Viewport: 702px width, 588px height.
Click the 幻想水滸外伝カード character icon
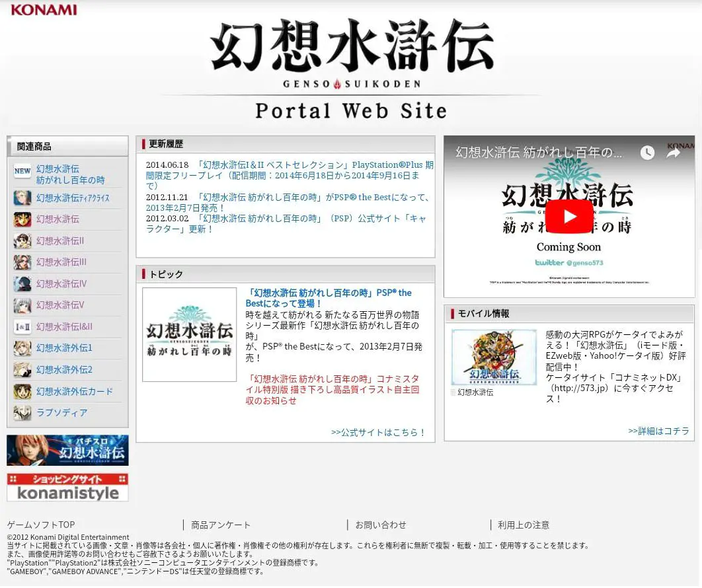(22, 392)
